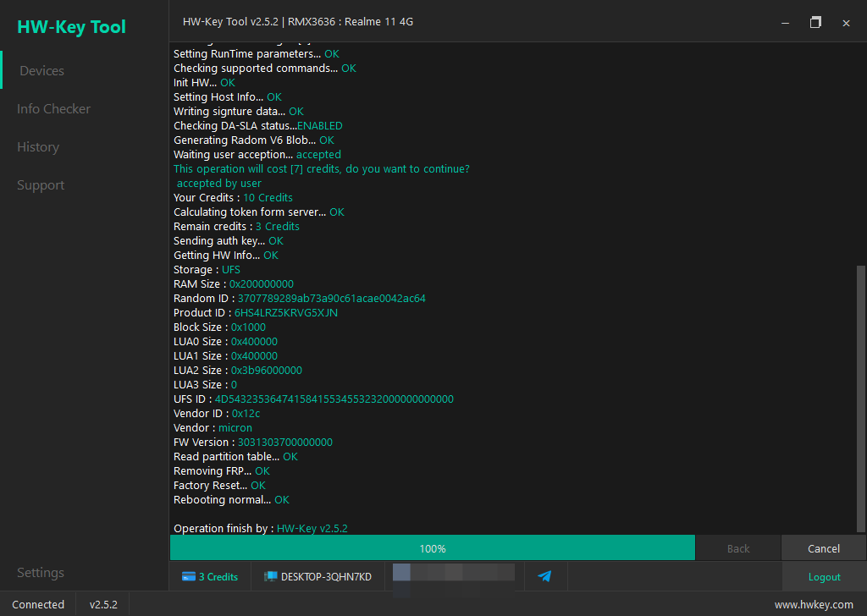Close the HW-Key Tool window

coord(846,23)
